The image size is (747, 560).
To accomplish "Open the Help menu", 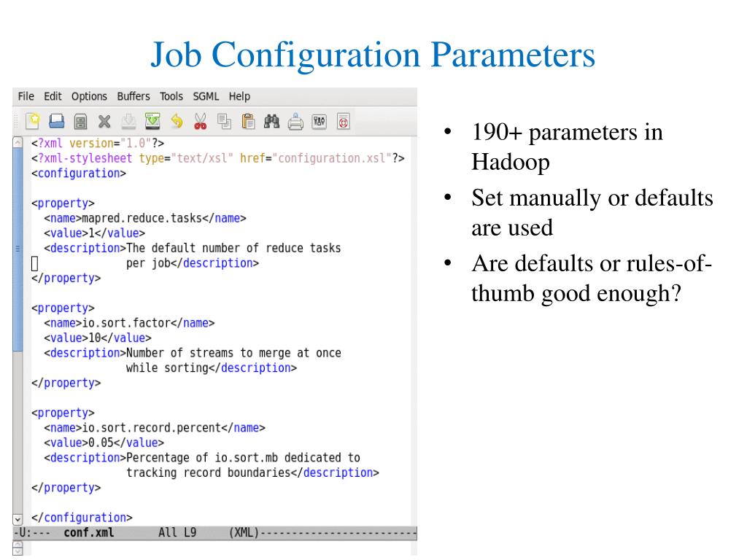I will tap(239, 96).
